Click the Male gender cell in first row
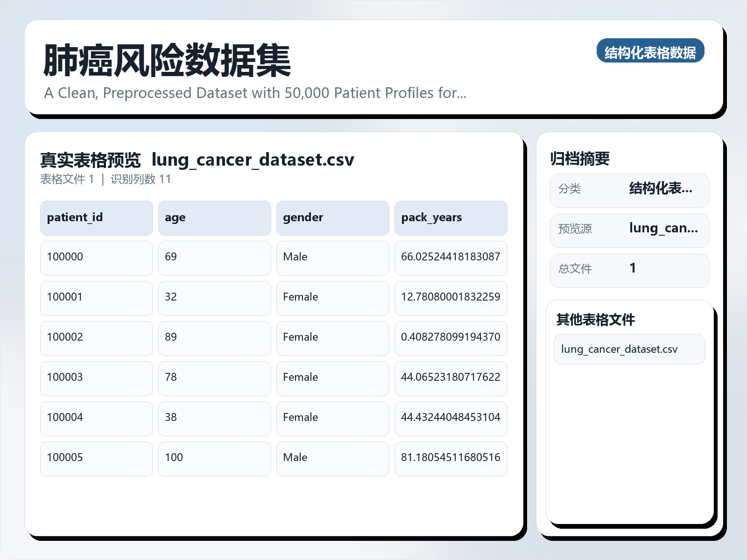This screenshot has height=560, width=747. (332, 258)
